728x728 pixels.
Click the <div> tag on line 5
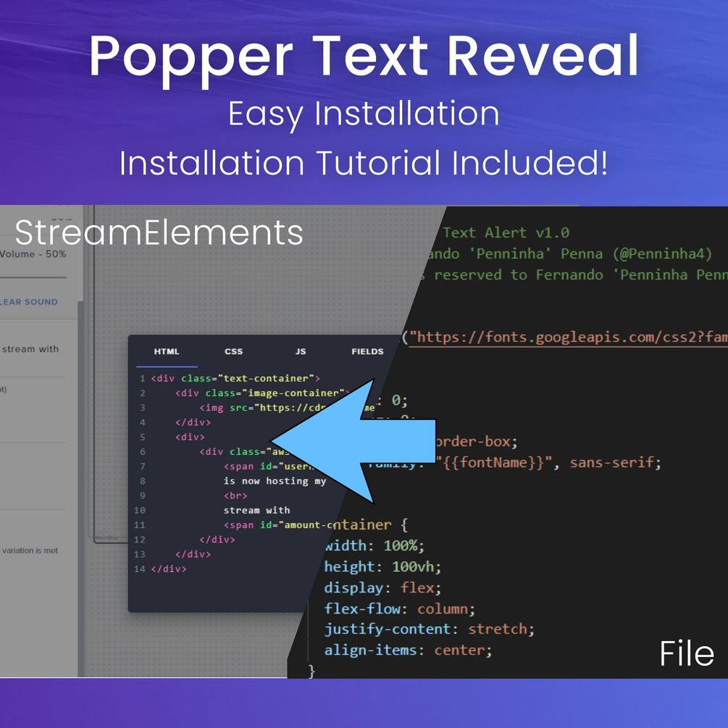click(190, 437)
